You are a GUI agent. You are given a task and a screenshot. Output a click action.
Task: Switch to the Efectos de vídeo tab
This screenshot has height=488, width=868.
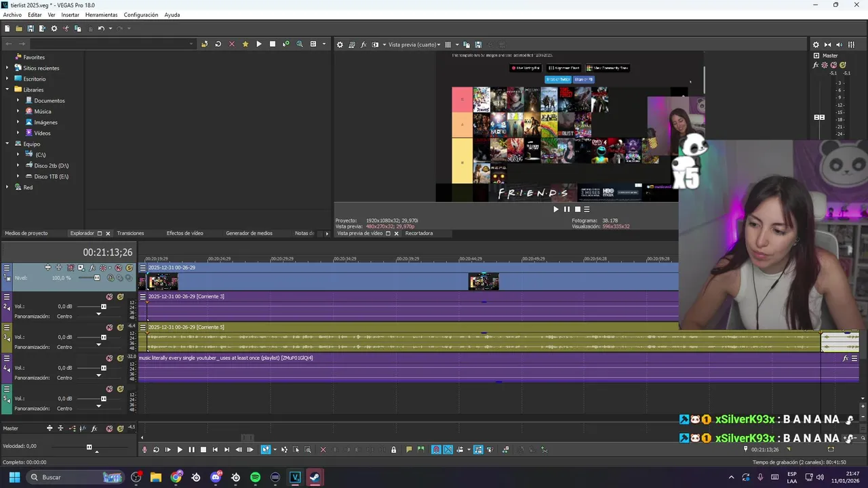(185, 233)
